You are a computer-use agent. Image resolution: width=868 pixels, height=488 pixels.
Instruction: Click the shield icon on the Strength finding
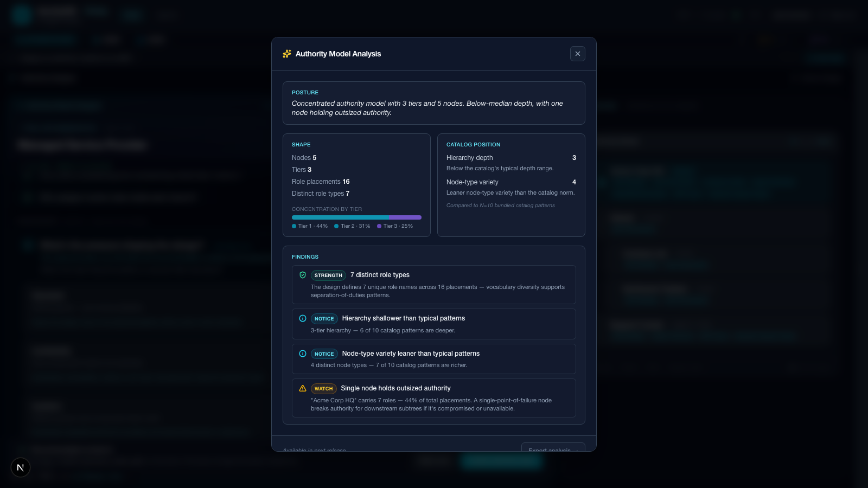[303, 275]
